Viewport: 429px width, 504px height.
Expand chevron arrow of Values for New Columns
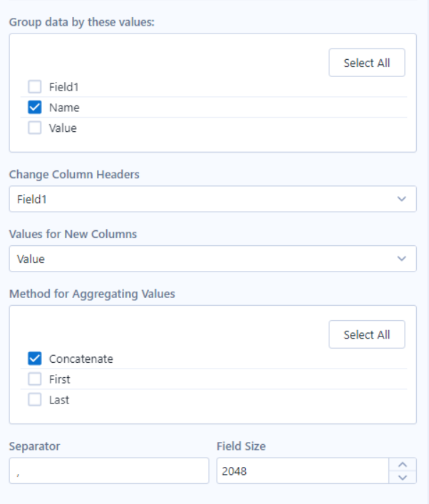[x=401, y=259]
